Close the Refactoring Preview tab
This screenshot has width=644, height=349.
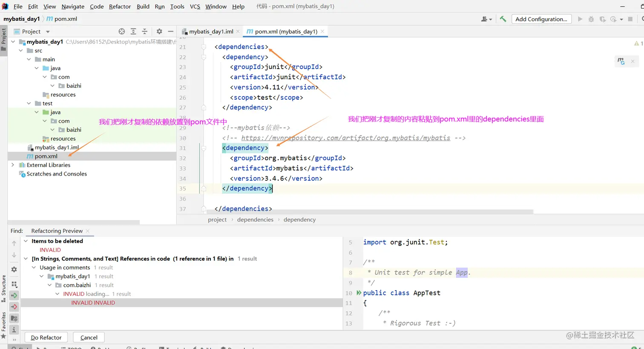(x=88, y=231)
